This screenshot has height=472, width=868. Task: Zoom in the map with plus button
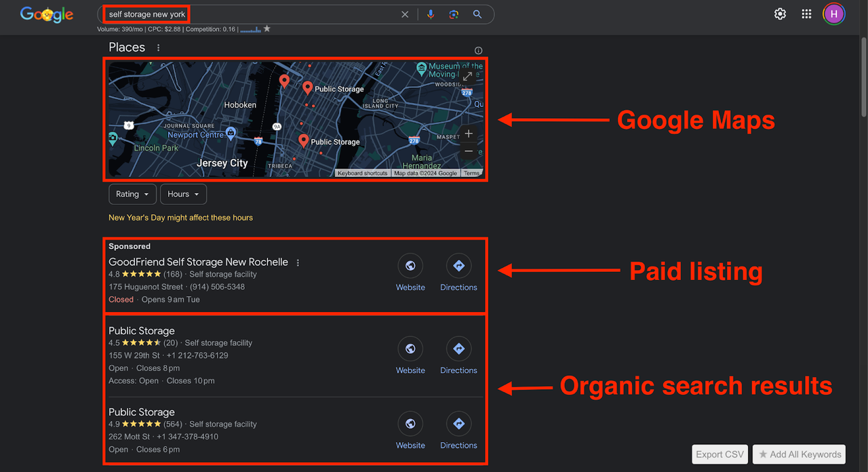point(469,134)
